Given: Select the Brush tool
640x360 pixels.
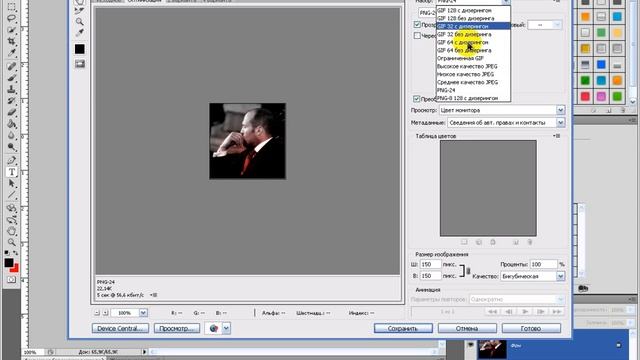Looking at the screenshot, I should coord(11,78).
